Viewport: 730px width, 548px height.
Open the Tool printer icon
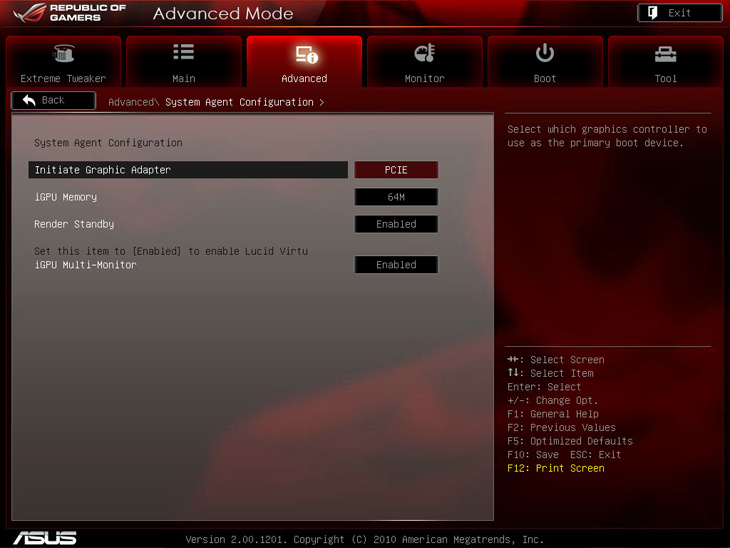point(665,54)
